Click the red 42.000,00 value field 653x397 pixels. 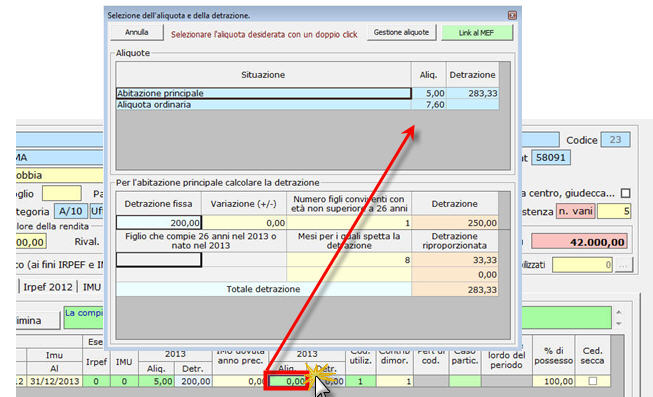click(x=579, y=242)
